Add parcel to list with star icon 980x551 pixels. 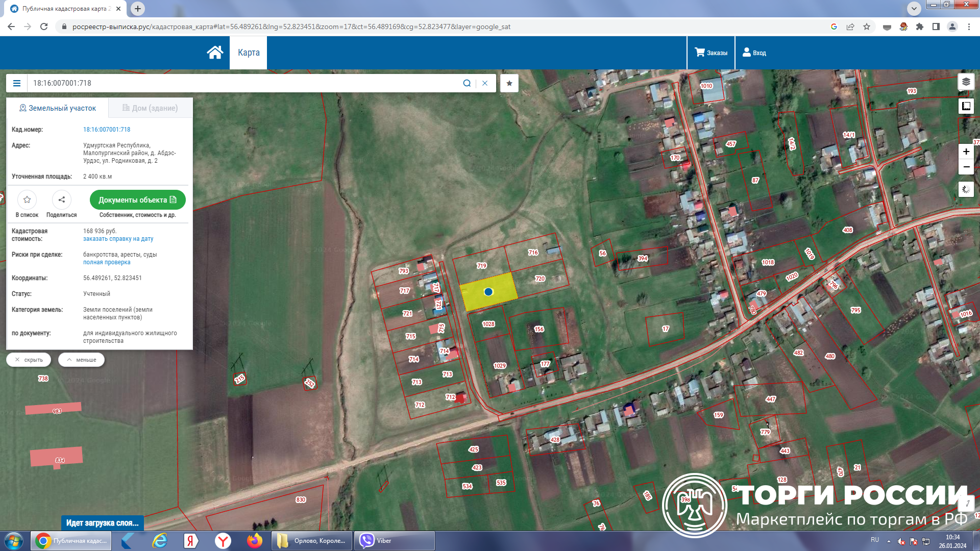point(27,199)
